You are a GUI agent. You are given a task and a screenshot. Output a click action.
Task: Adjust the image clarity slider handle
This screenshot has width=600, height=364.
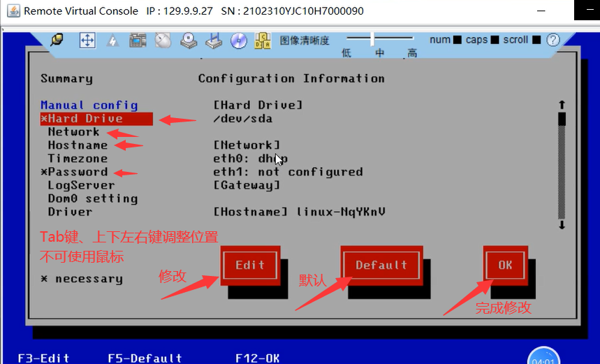(x=372, y=38)
